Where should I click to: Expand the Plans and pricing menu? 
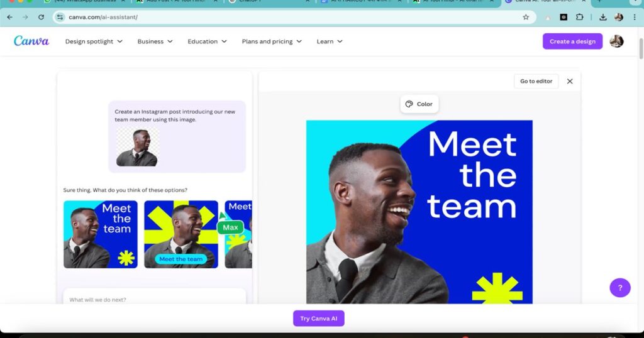272,41
